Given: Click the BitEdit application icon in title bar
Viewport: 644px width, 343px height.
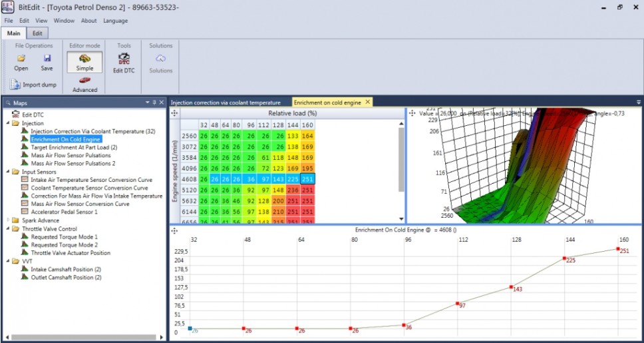Looking at the screenshot, I should [x=8, y=7].
